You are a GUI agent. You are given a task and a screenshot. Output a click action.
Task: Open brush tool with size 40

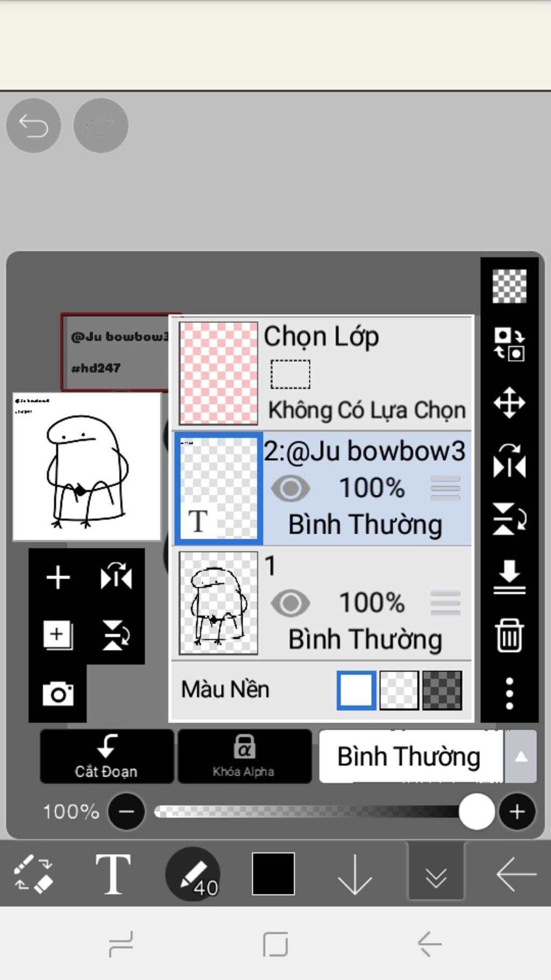[x=193, y=873]
